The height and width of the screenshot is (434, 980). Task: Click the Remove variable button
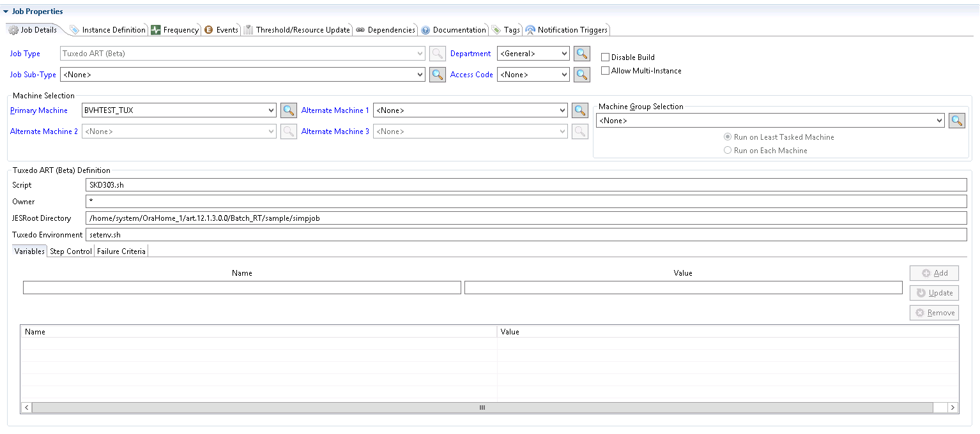(934, 313)
